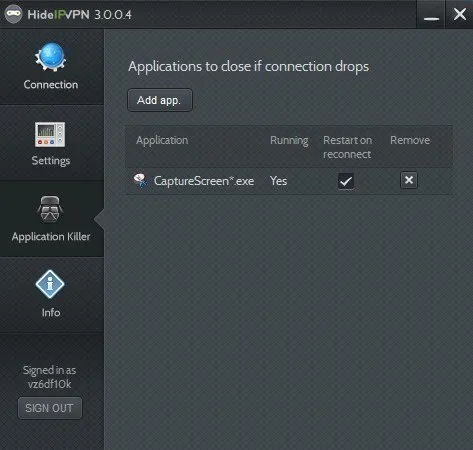Image resolution: width=473 pixels, height=450 pixels.
Task: Uncheck Restart on reconnect for CaptureScreen
Action: point(346,181)
